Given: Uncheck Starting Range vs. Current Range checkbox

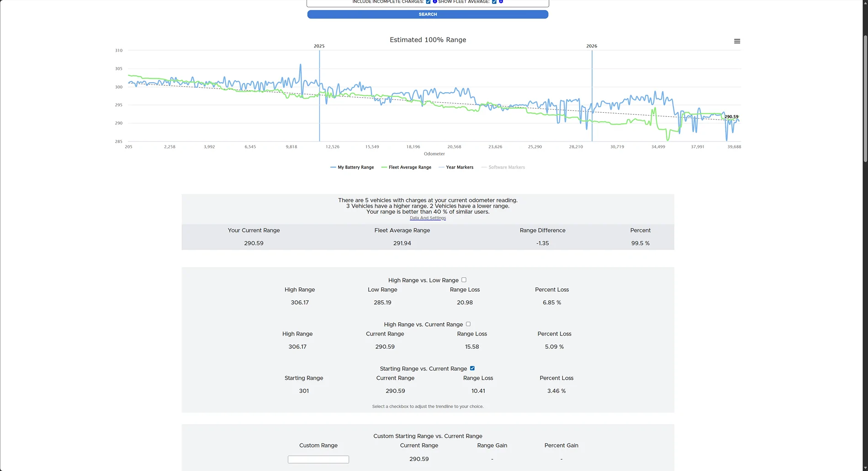Looking at the screenshot, I should (x=472, y=368).
